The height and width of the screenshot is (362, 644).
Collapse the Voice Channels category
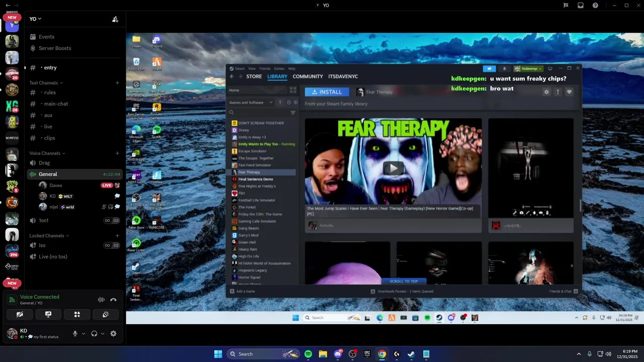tap(47, 153)
